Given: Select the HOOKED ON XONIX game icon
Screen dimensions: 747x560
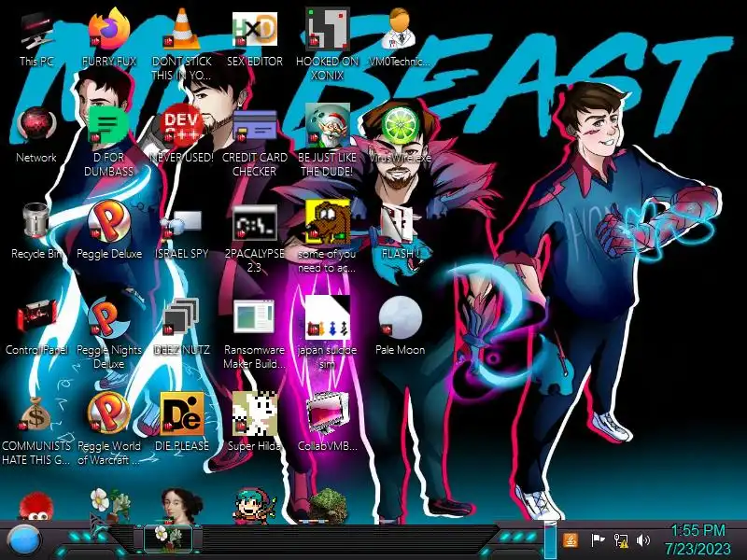Looking at the screenshot, I should pos(328,30).
